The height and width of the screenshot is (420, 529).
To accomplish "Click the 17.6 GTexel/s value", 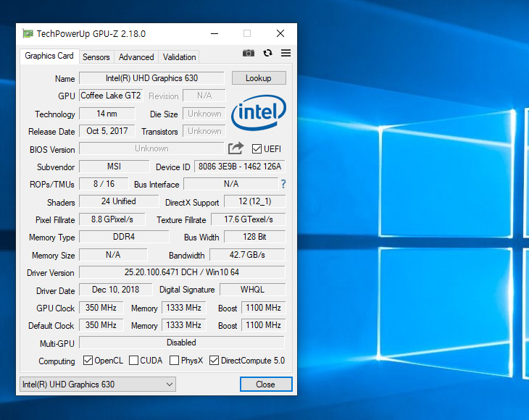I will [x=249, y=219].
